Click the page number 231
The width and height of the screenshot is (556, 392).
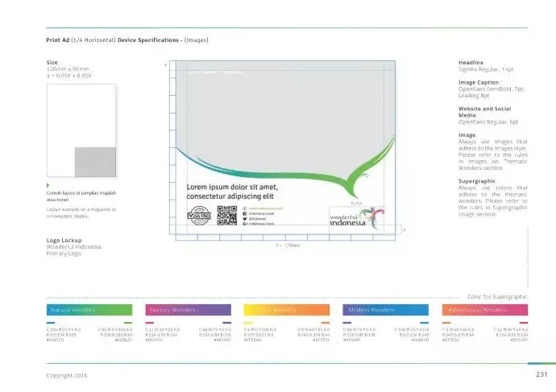click(541, 374)
